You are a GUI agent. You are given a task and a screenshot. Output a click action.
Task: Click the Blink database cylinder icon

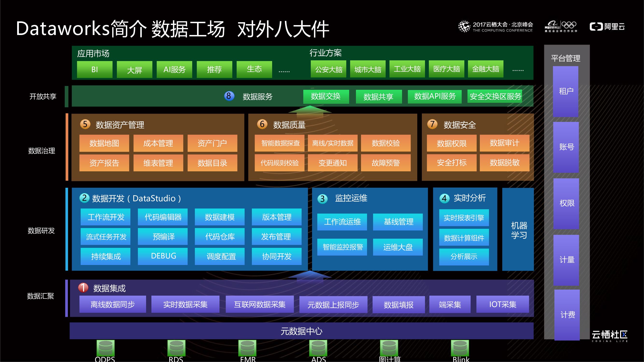460,348
